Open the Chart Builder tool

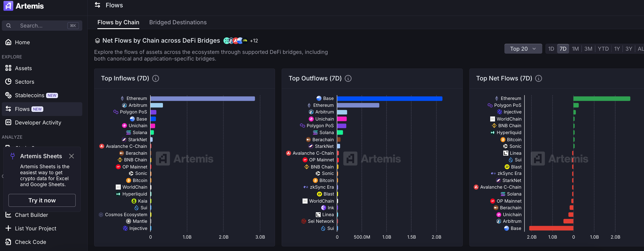point(31,215)
